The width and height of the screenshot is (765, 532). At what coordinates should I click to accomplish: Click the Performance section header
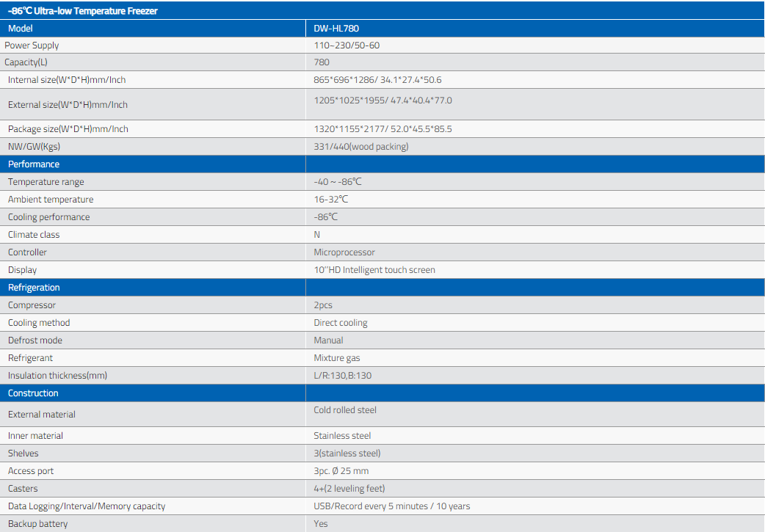pyautogui.click(x=34, y=164)
